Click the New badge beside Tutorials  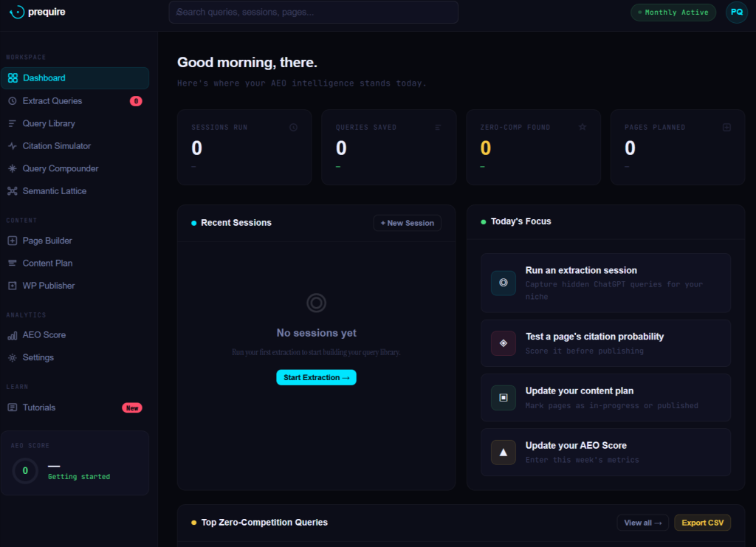132,407
